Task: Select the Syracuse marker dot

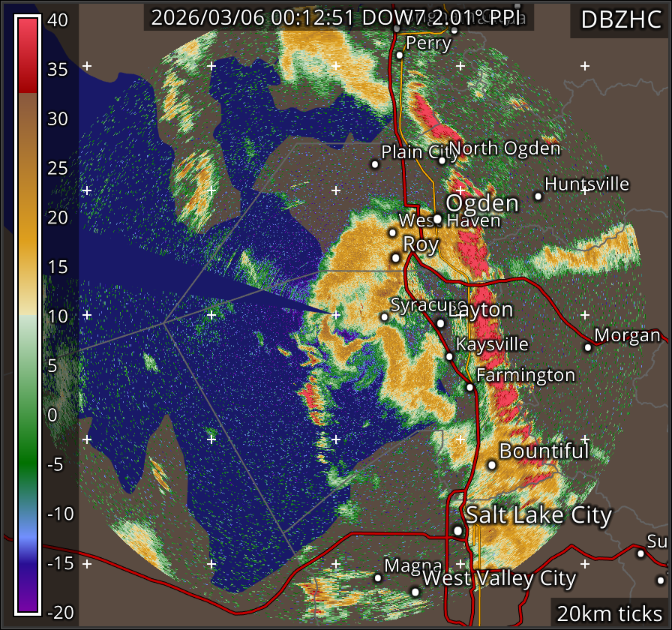Action: click(x=385, y=316)
